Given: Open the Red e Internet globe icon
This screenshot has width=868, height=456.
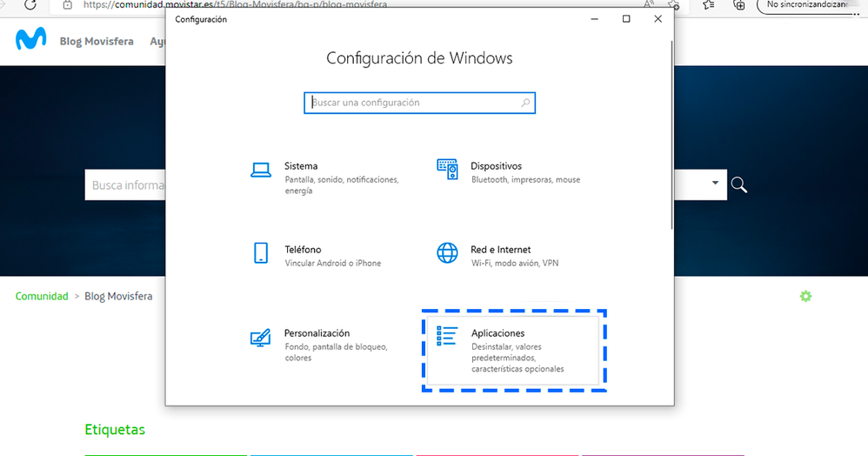Looking at the screenshot, I should (447, 253).
